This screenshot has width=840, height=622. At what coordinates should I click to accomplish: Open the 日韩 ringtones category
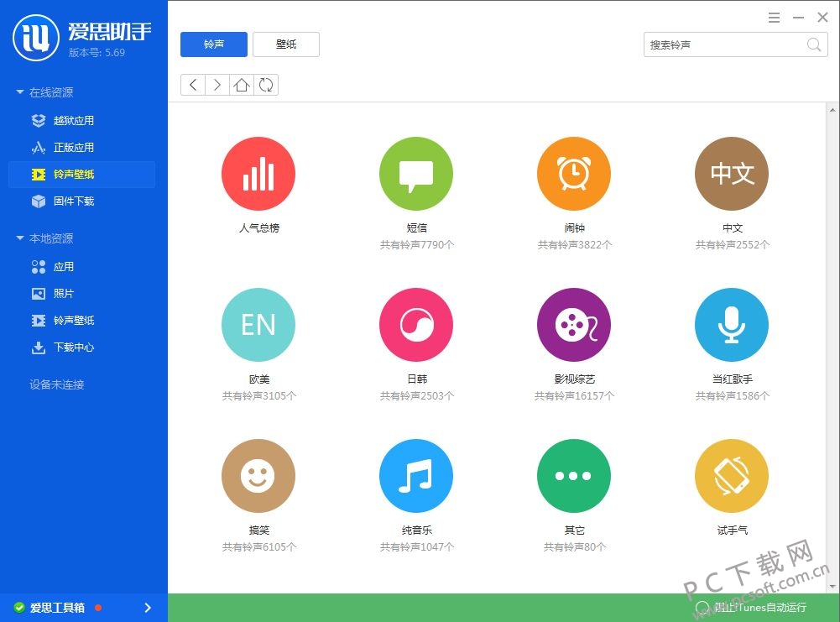(x=415, y=325)
